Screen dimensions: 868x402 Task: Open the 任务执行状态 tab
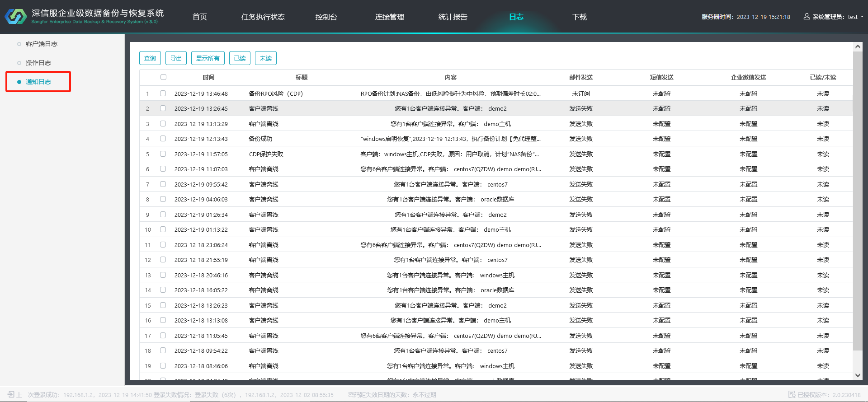tap(263, 17)
